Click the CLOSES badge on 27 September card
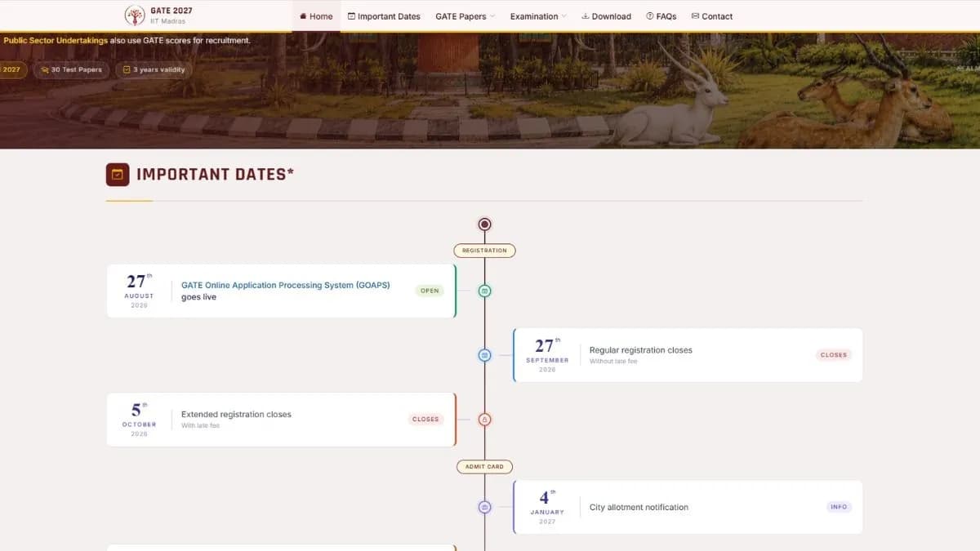The image size is (980, 551). [834, 355]
